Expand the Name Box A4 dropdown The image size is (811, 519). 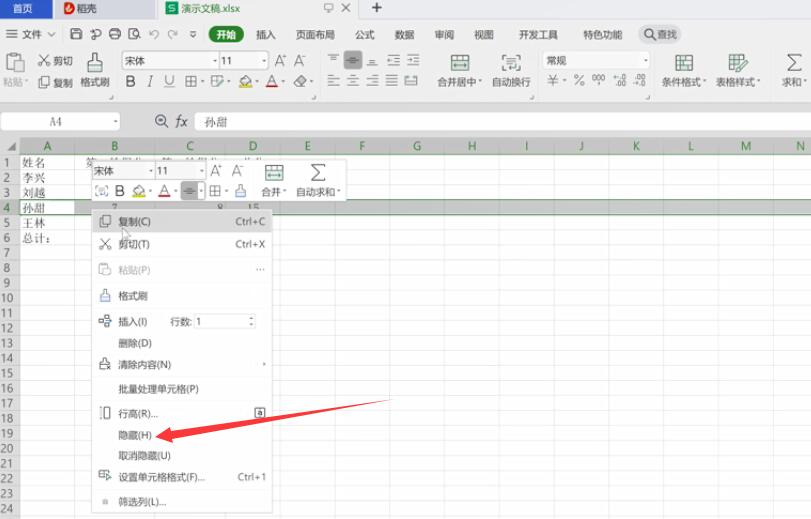click(x=115, y=122)
